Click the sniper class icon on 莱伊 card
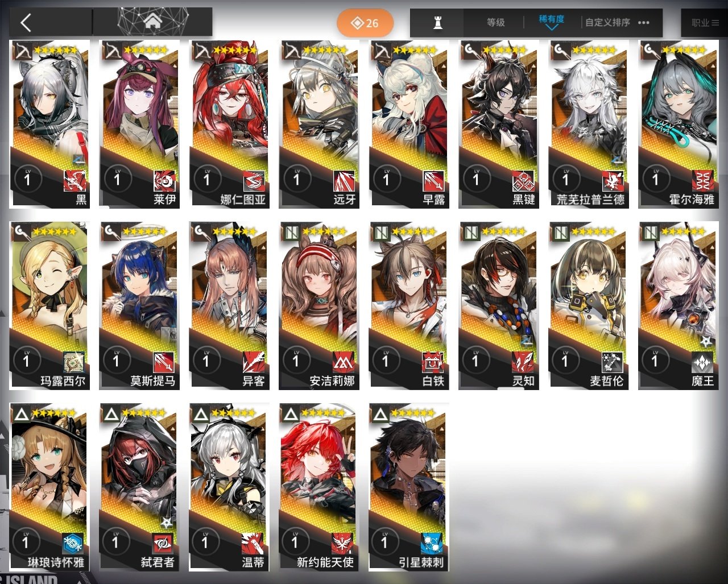Viewport: 728px width, 584px height. tap(112, 51)
